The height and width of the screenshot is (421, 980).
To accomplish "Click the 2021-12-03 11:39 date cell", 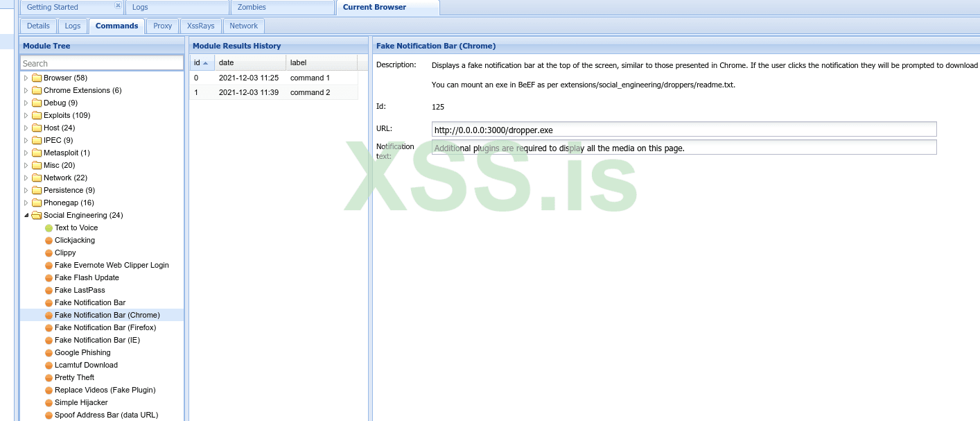I will [250, 92].
